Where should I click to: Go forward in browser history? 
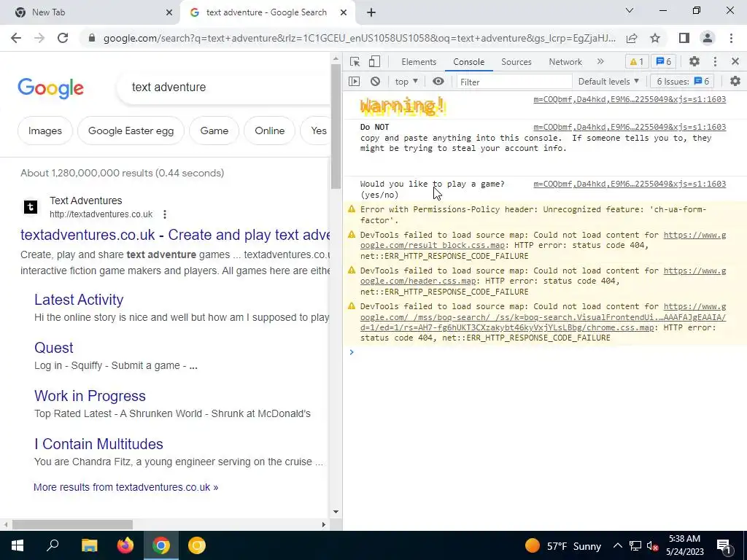tap(39, 38)
